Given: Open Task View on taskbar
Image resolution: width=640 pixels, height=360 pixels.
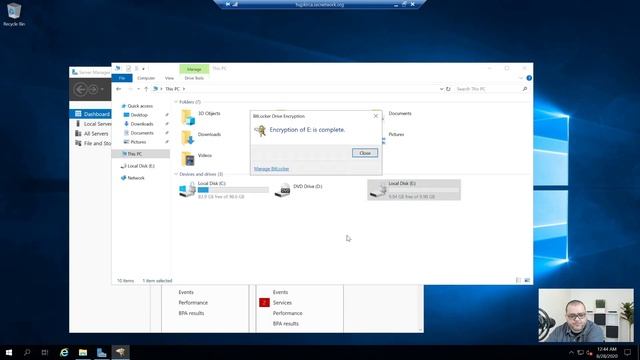Looking at the screenshot, I should tap(45, 352).
